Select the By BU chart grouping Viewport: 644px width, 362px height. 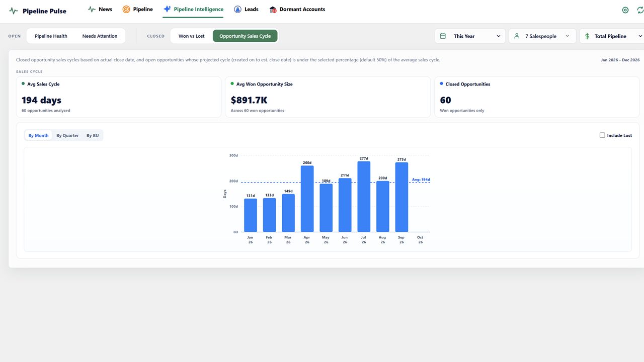point(93,135)
